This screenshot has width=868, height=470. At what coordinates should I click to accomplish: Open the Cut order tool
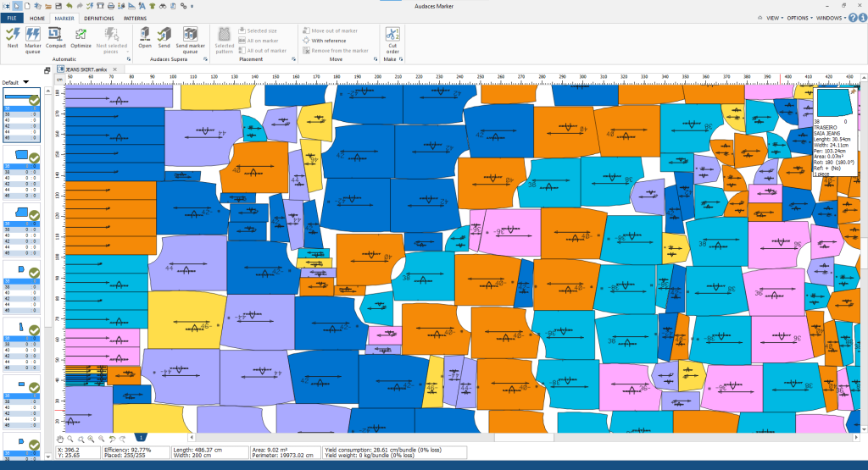click(x=392, y=40)
